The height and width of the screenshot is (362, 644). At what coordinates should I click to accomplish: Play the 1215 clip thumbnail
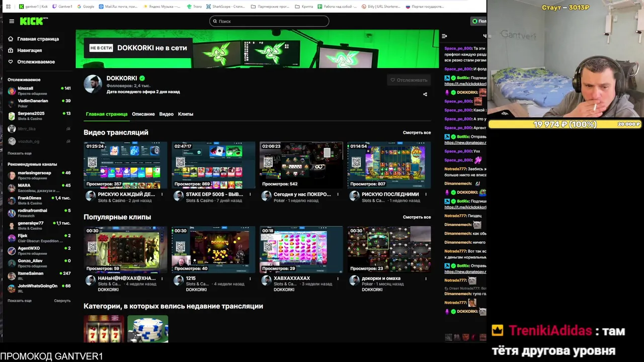click(x=213, y=250)
